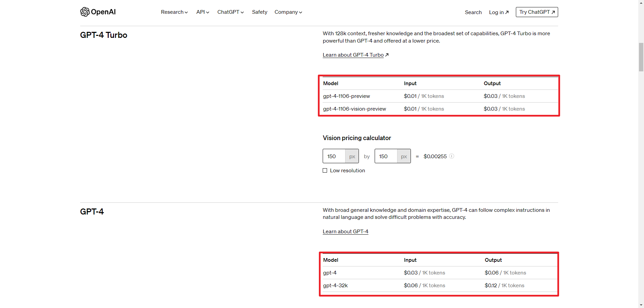The width and height of the screenshot is (644, 308).
Task: Click the gpt-4-32k input price $0.06
Action: [411, 286]
